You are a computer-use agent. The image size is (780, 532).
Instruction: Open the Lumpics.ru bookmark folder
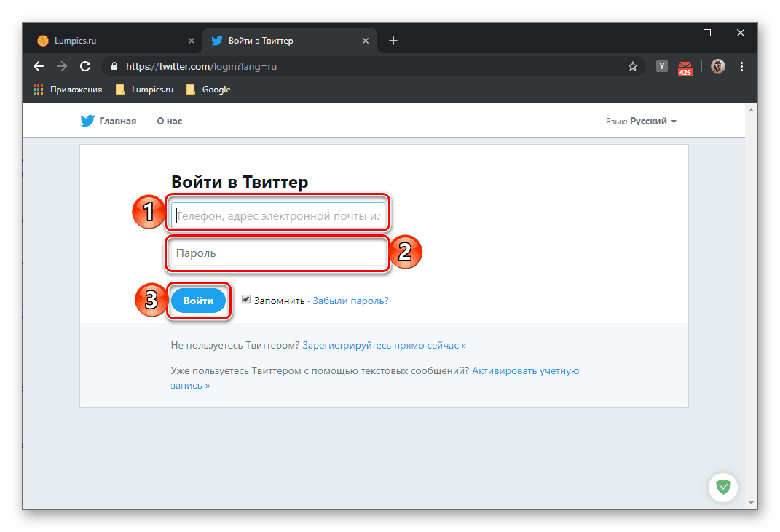(x=145, y=90)
